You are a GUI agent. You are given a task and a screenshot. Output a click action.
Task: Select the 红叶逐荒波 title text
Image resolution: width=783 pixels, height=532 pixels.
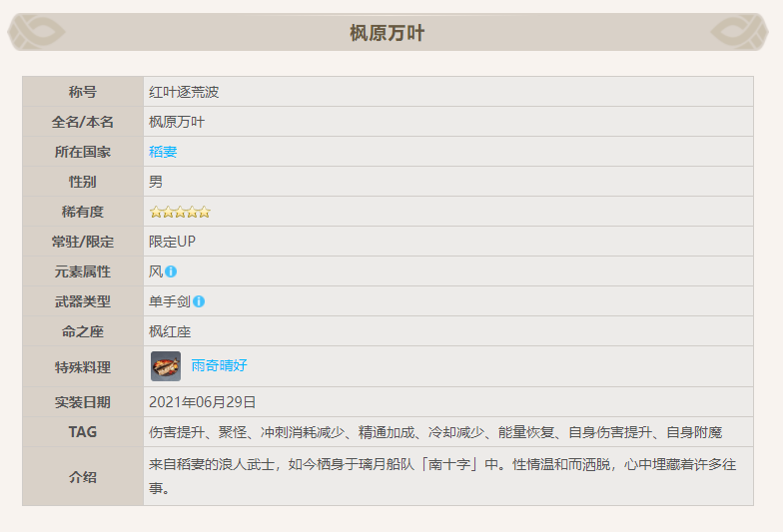point(184,92)
